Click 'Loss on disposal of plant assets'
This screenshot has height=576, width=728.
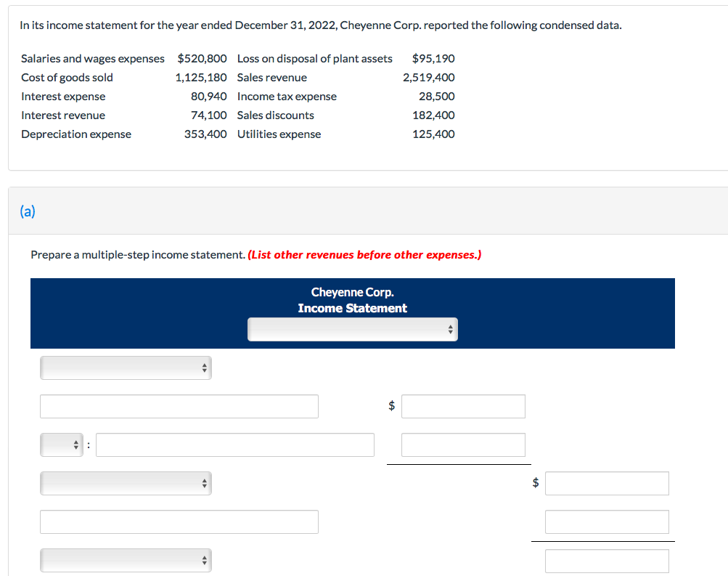315,59
